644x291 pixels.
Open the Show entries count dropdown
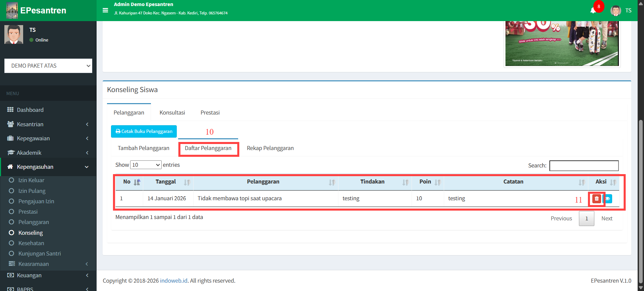tap(146, 165)
